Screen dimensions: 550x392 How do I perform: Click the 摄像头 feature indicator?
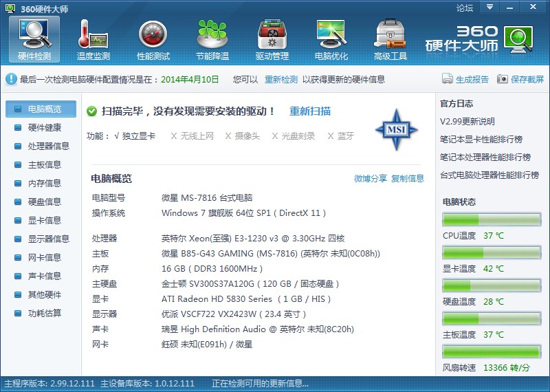[x=243, y=136]
